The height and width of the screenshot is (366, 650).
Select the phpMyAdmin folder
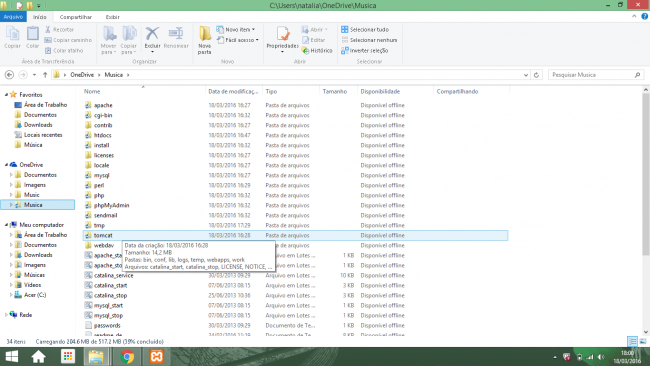click(112, 205)
